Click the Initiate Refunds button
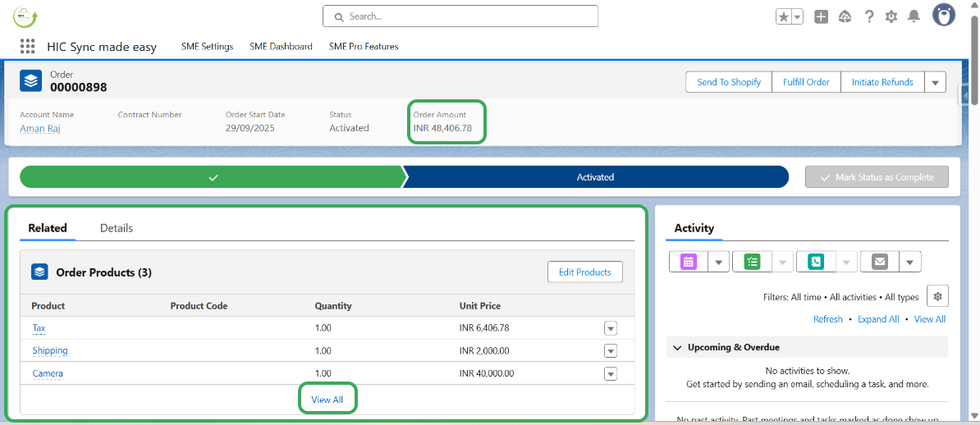The width and height of the screenshot is (980, 425). pos(882,82)
